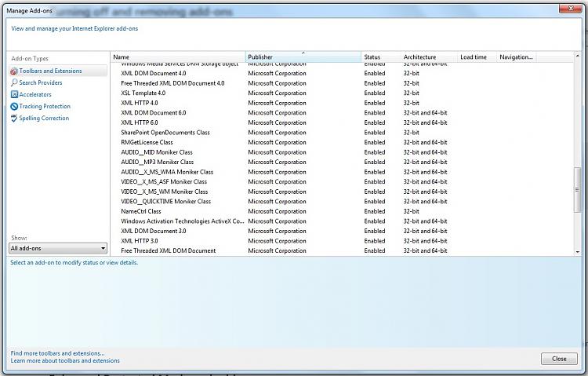Viewport: 588px width, 376px height.
Task: Click the vertical scrollbar thumb
Action: coord(578,189)
